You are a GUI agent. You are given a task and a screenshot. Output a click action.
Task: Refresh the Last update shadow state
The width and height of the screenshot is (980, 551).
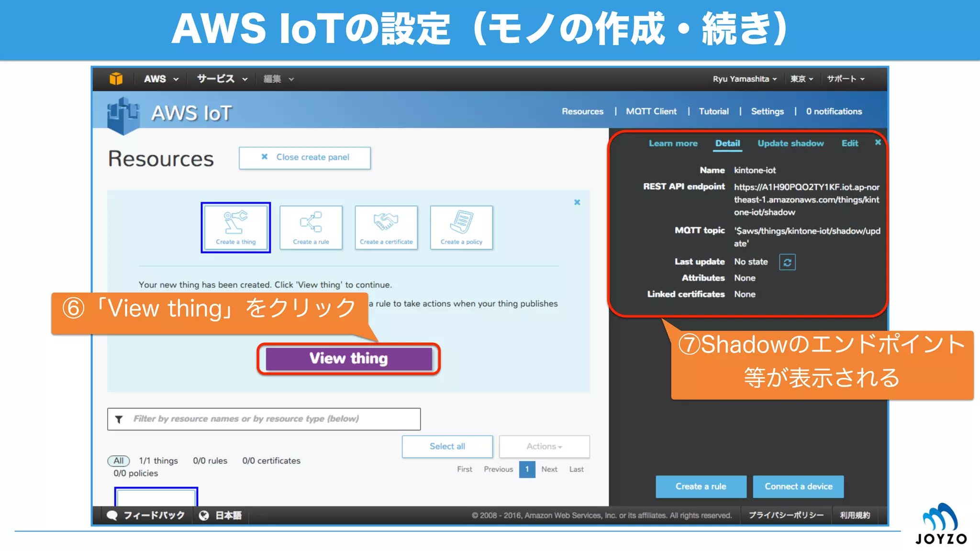[787, 262]
